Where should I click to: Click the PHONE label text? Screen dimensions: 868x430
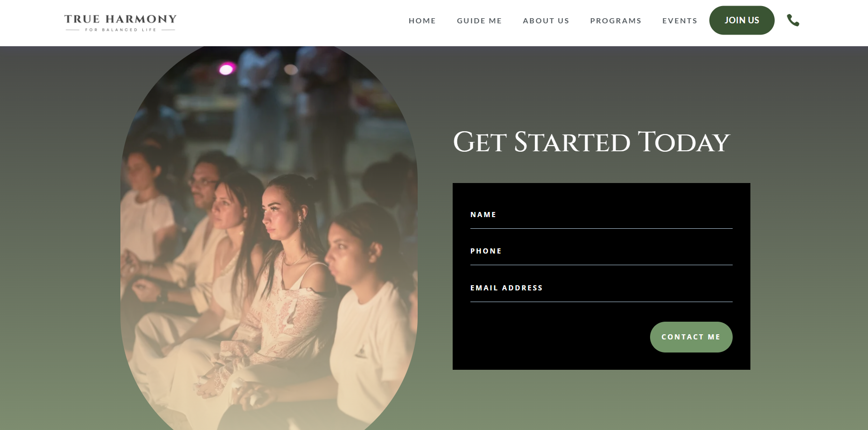coord(486,251)
